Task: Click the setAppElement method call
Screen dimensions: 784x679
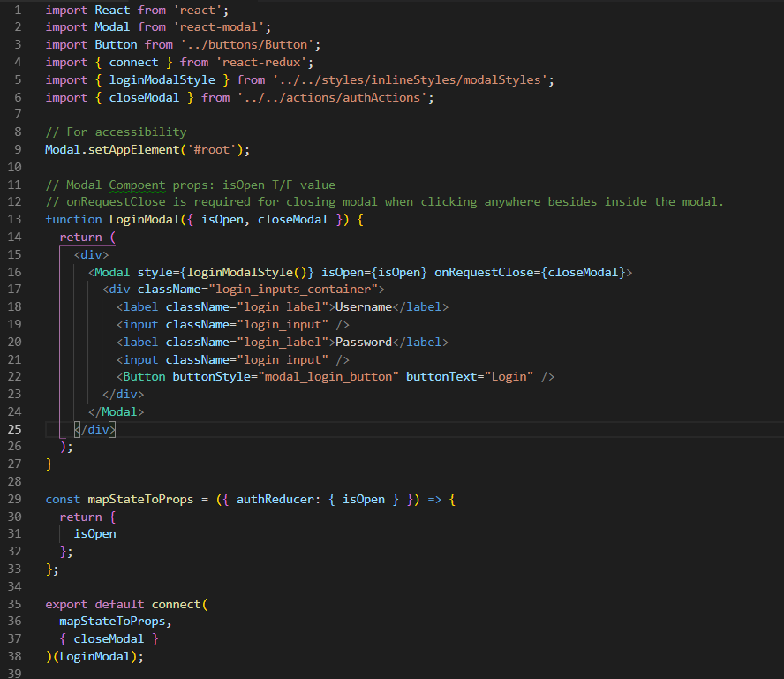Action: tap(135, 149)
